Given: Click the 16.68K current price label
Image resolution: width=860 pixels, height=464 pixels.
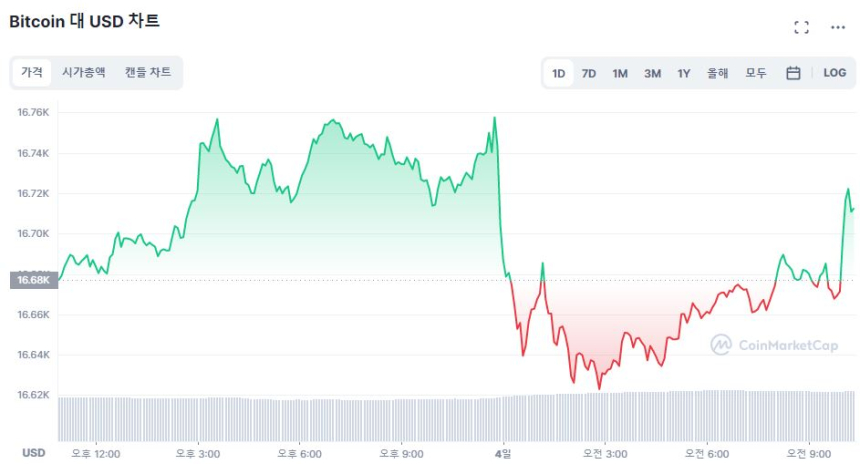Looking at the screenshot, I should [x=33, y=280].
